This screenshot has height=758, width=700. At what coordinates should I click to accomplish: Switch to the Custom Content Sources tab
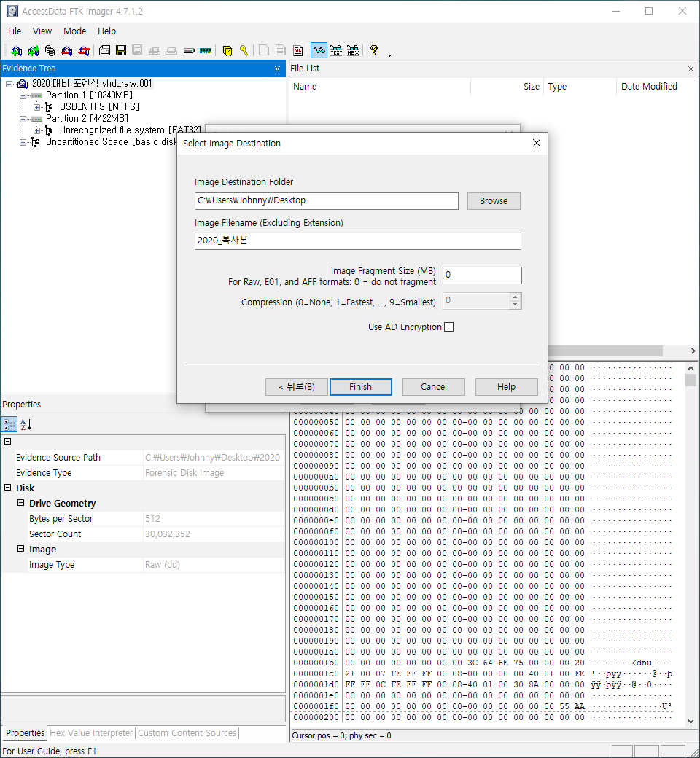point(187,733)
